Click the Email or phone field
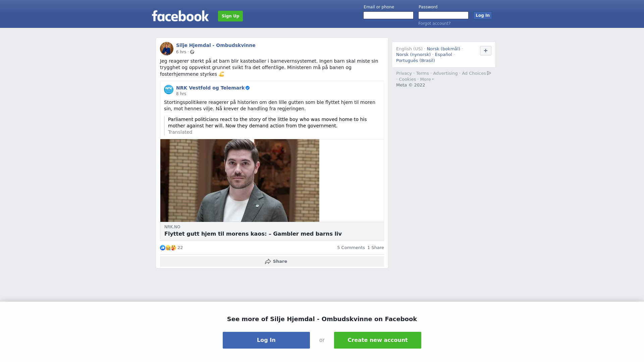The width and height of the screenshot is (644, 362). click(x=388, y=15)
